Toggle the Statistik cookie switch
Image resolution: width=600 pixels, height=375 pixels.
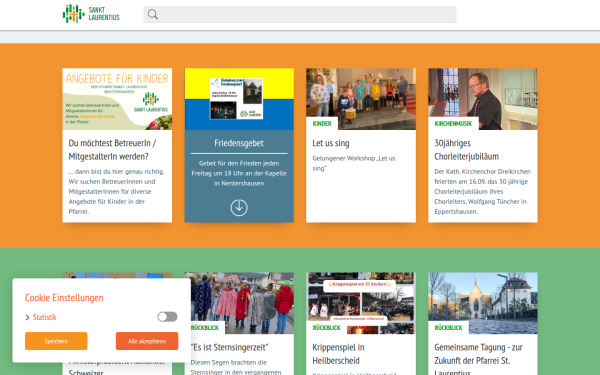168,317
